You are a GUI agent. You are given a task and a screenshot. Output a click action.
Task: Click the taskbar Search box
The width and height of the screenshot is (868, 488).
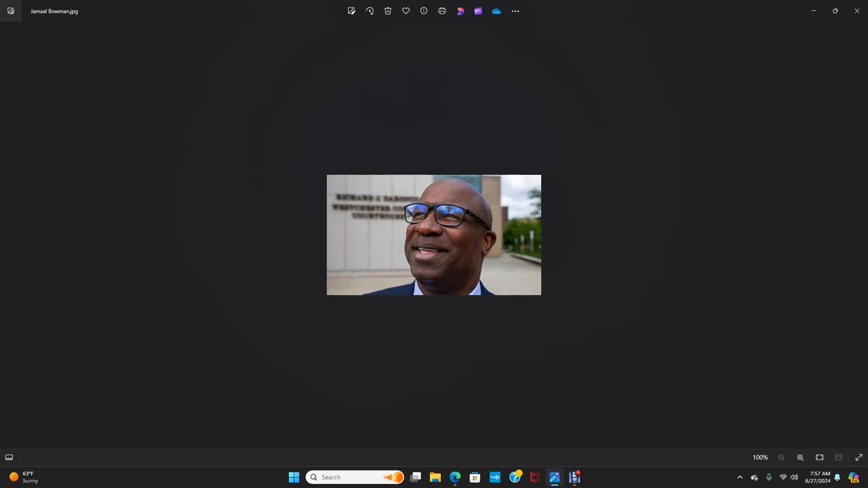355,477
